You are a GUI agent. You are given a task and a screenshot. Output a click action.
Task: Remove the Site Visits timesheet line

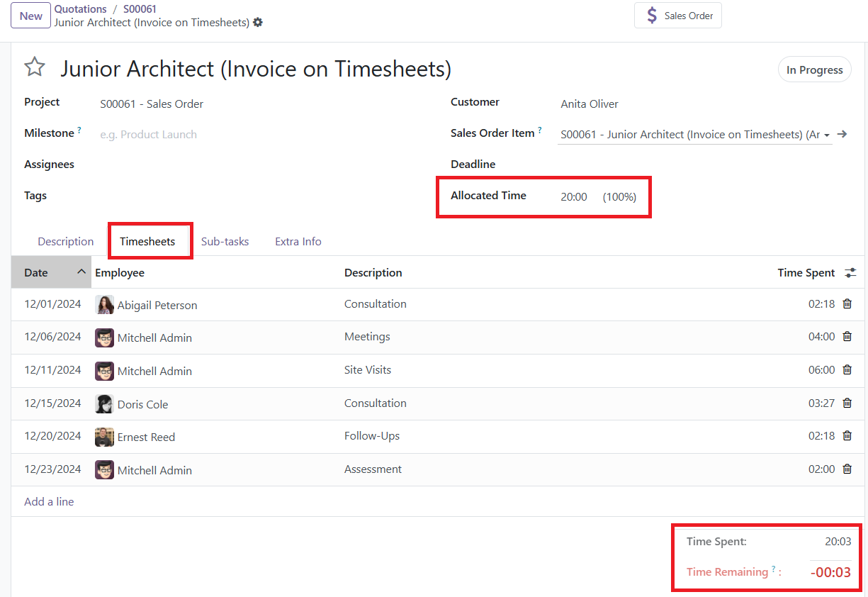[847, 370]
